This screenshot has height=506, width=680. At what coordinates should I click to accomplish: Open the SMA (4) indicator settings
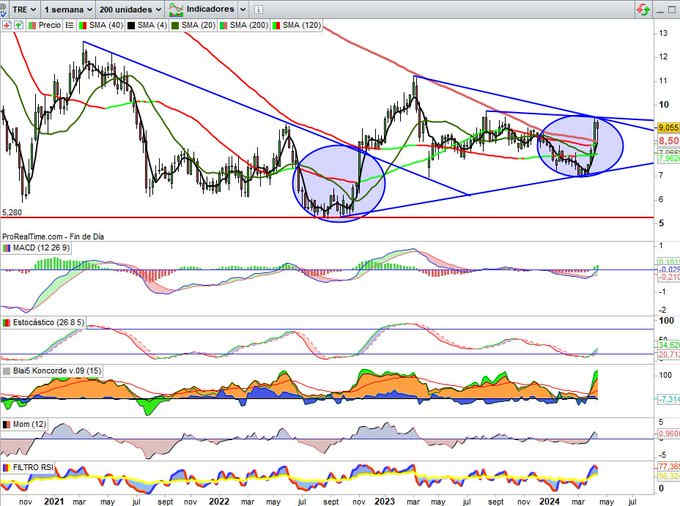tap(152, 26)
